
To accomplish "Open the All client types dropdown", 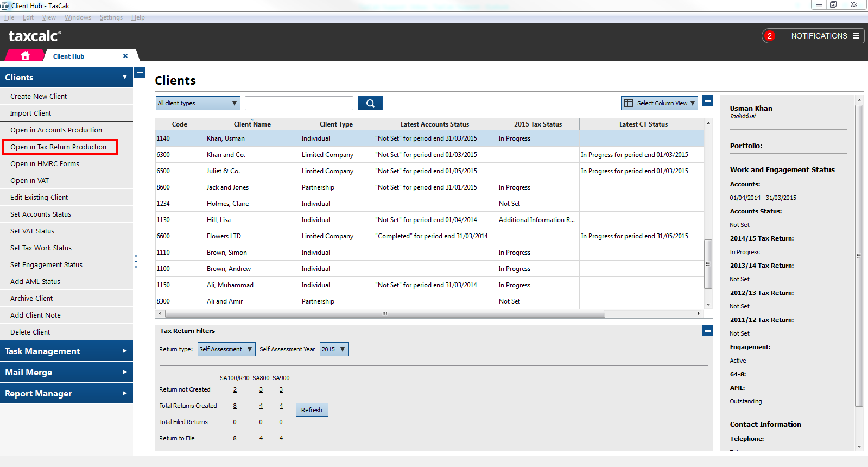I will point(198,103).
